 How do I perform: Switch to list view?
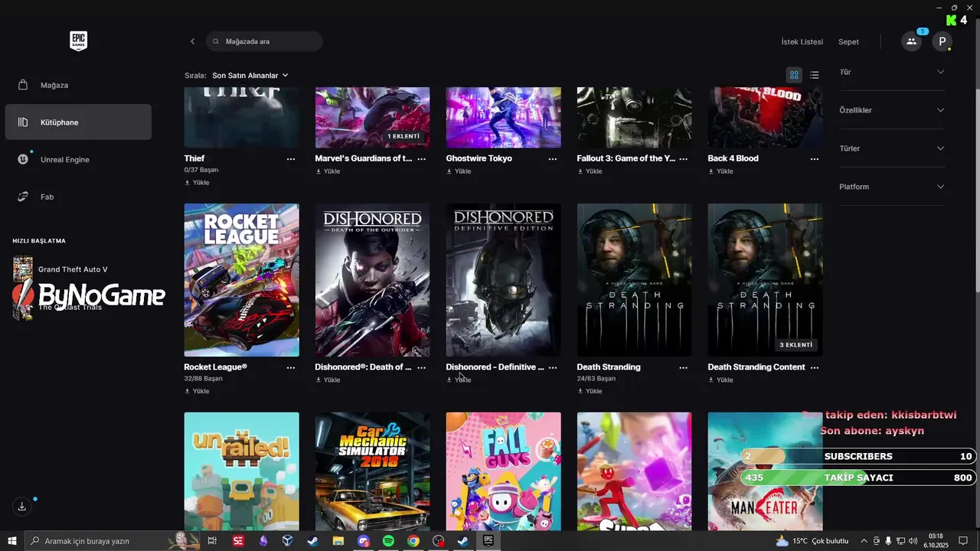[x=815, y=75]
